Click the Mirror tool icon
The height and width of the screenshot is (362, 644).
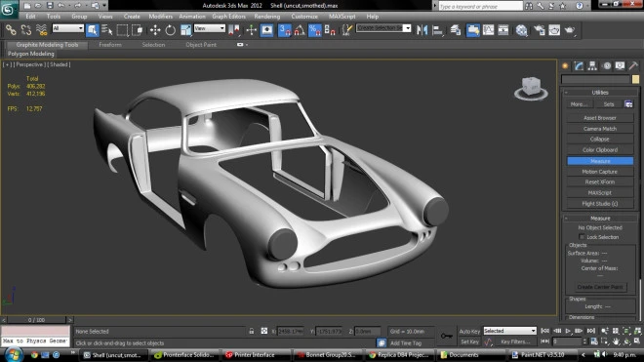tap(422, 30)
